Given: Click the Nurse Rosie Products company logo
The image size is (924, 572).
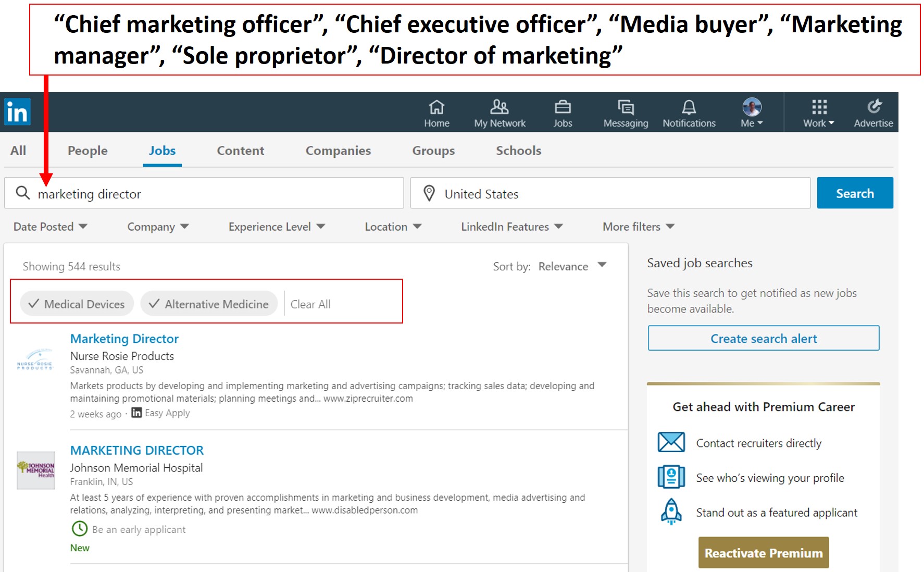Looking at the screenshot, I should [x=35, y=359].
